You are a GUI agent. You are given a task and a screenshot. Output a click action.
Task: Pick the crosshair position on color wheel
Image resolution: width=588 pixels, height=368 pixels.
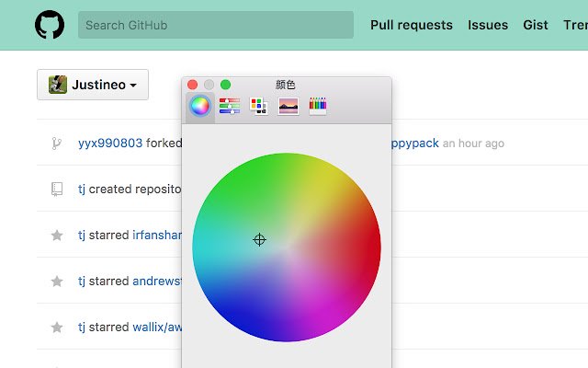pos(259,239)
